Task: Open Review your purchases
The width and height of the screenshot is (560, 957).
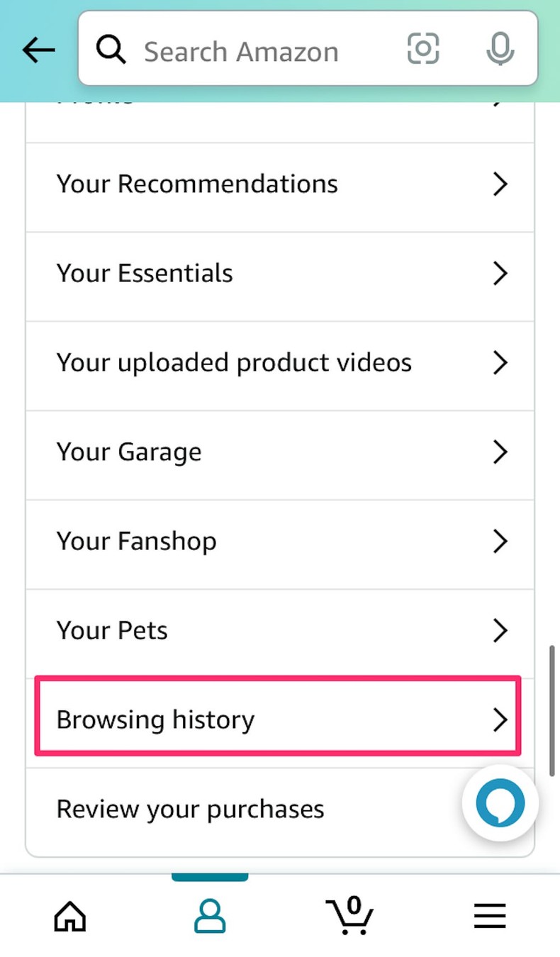Action: [280, 808]
